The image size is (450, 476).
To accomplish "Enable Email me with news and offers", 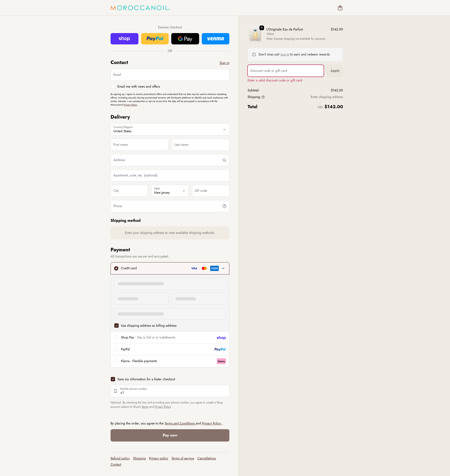I will click(x=113, y=87).
